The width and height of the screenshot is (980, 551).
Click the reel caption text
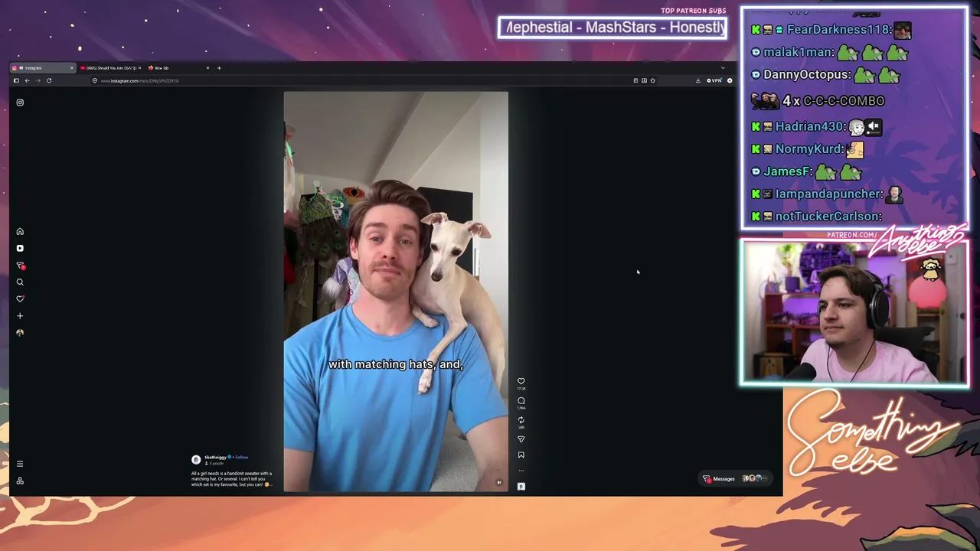pos(231,479)
